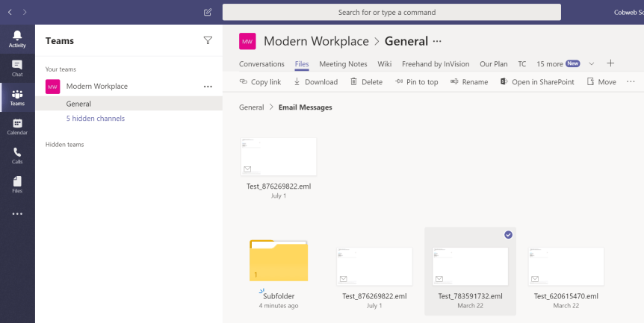Click the filter teams funnel icon
This screenshot has height=323, width=644.
pyautogui.click(x=208, y=41)
